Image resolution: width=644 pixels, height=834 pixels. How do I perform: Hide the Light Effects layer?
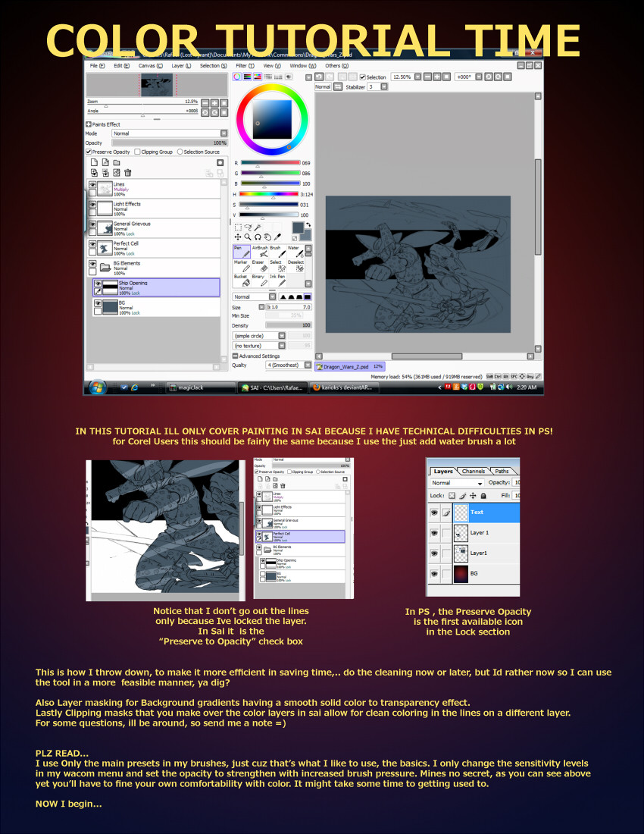coord(92,204)
